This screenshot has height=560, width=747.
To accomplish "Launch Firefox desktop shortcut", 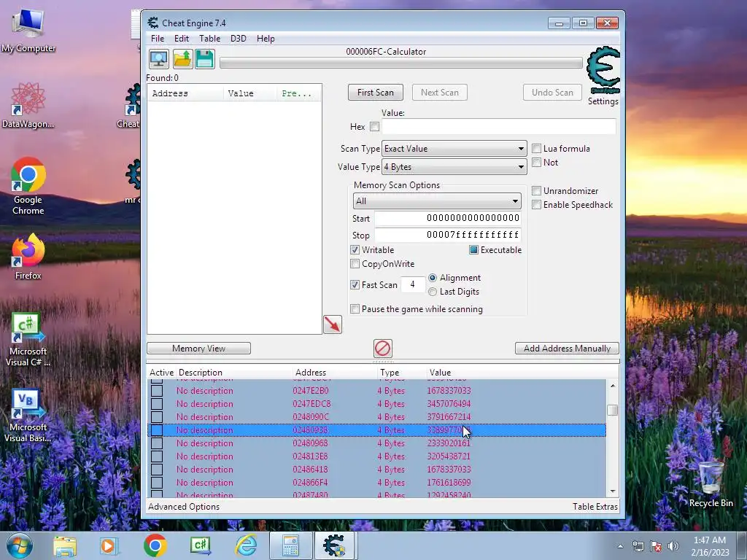I will point(28,257).
